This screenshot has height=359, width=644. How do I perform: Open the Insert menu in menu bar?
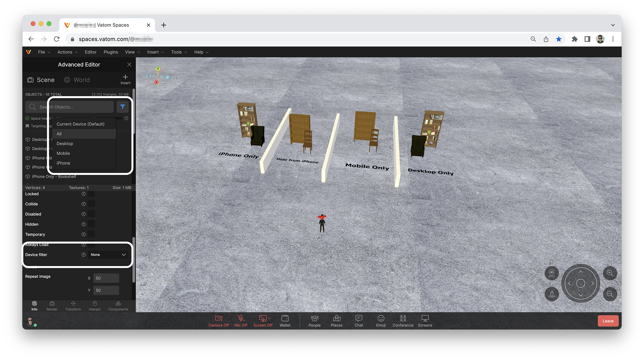pos(156,52)
